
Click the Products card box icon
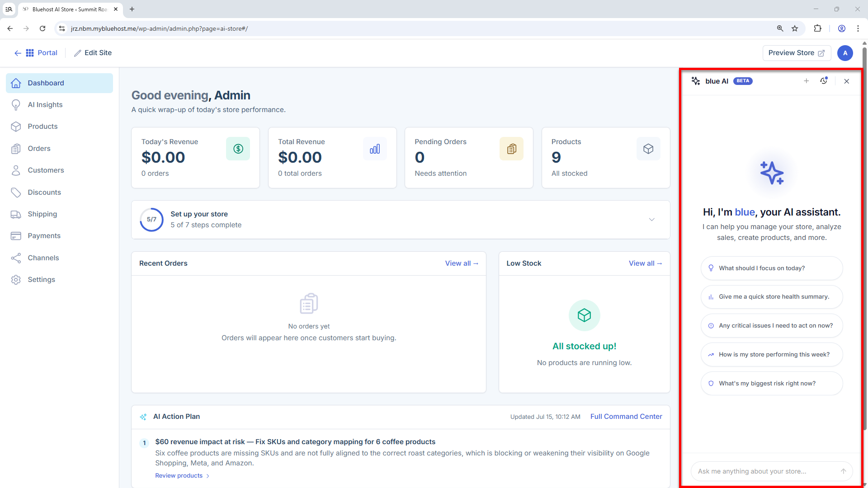click(x=648, y=149)
